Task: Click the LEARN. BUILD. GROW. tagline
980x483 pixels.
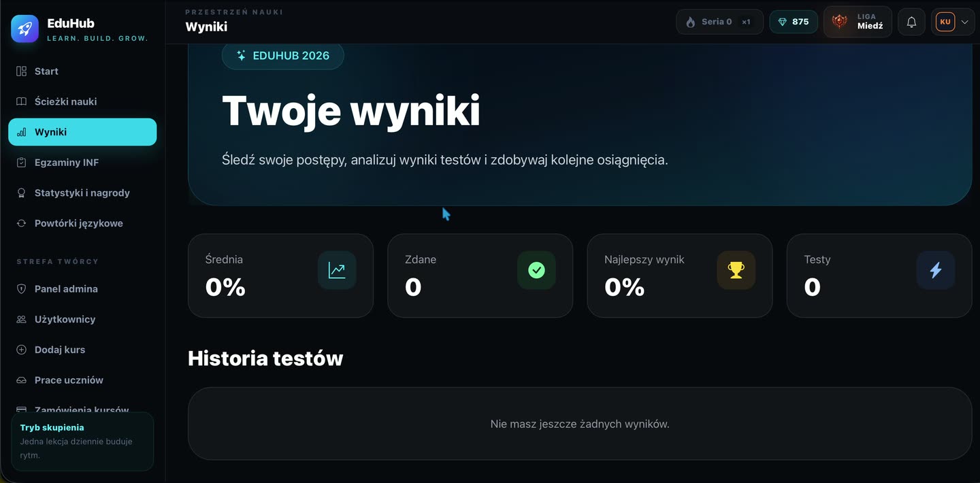Action: (97, 38)
